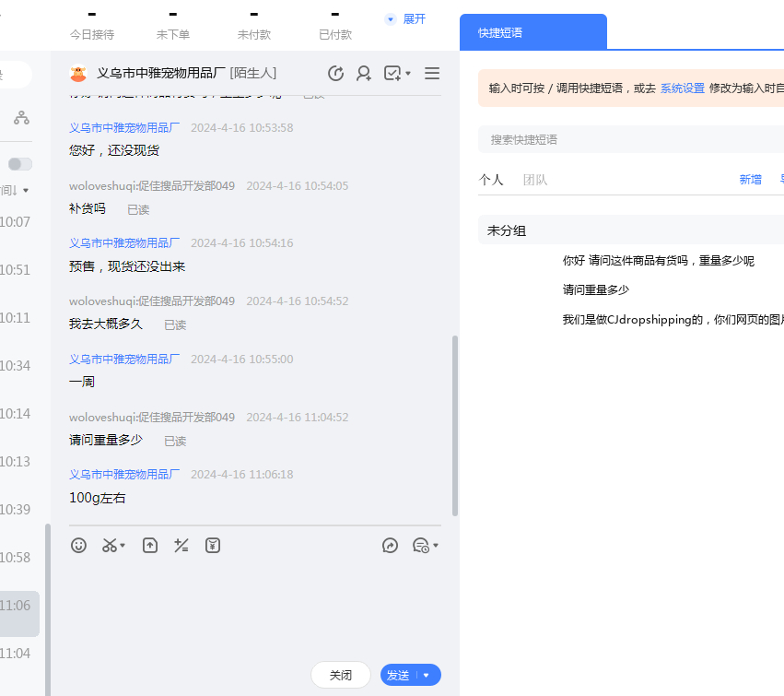Open the task checkbox-plus dropdown in chat header
The height and width of the screenshot is (696, 784).
pos(397,74)
